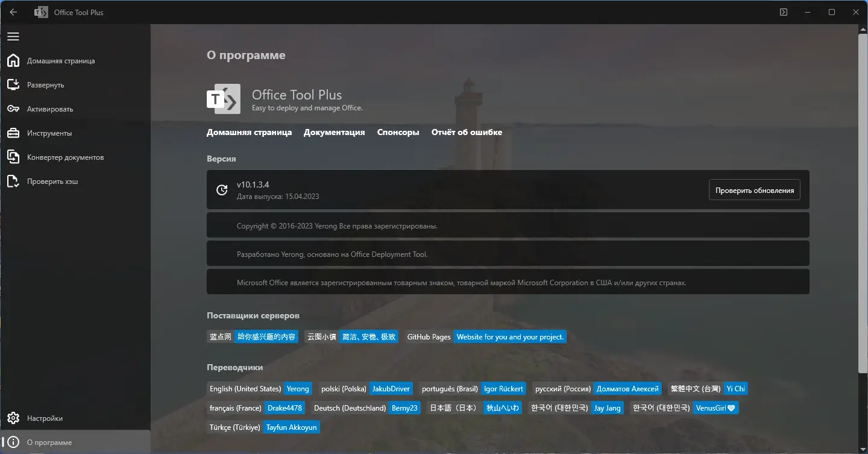The image size is (868, 454).
Task: Click the Deutsch translator Berny23 badge
Action: [x=366, y=408]
